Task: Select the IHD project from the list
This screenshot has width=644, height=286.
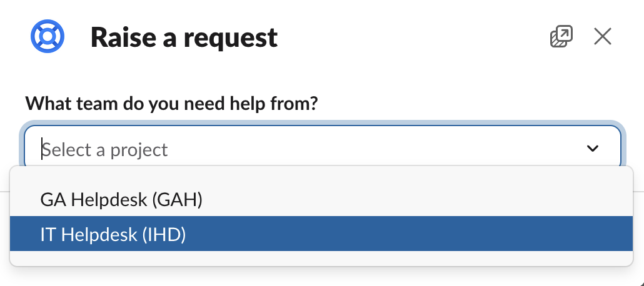Action: point(113,234)
